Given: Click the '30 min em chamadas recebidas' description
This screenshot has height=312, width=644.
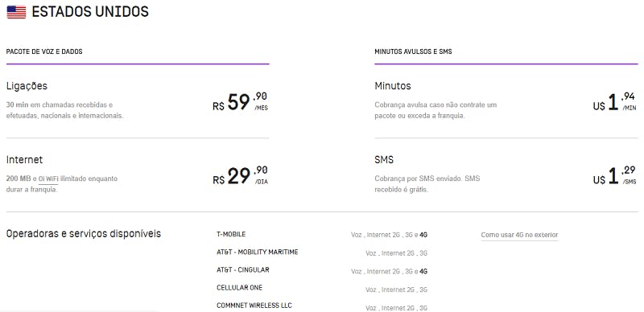Looking at the screenshot, I should pos(65,110).
